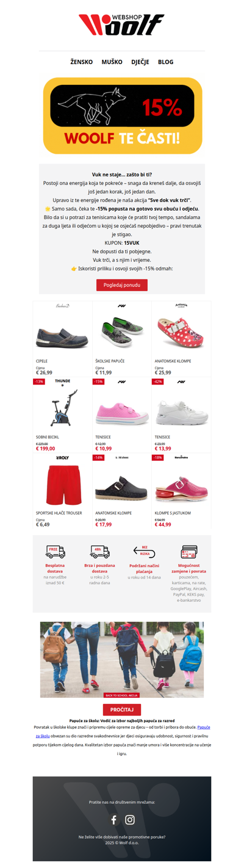
Task: Click the PROČITAJ button
Action: 122,709
